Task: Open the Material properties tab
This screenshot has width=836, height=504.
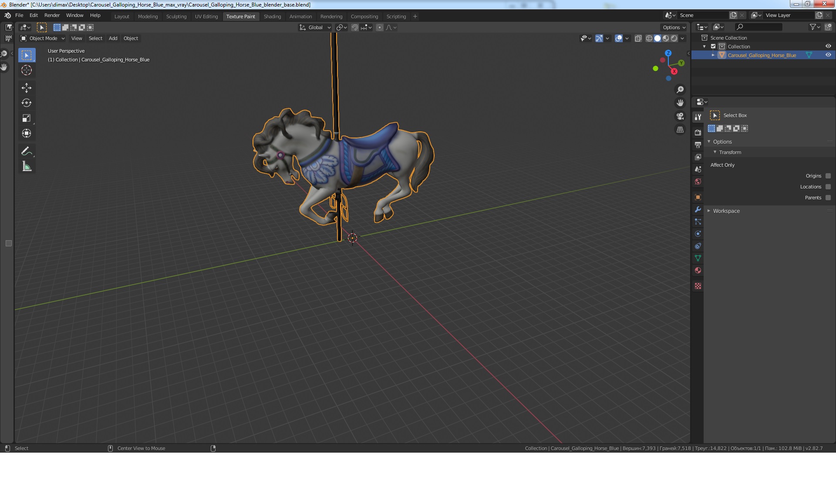Action: [x=698, y=270]
